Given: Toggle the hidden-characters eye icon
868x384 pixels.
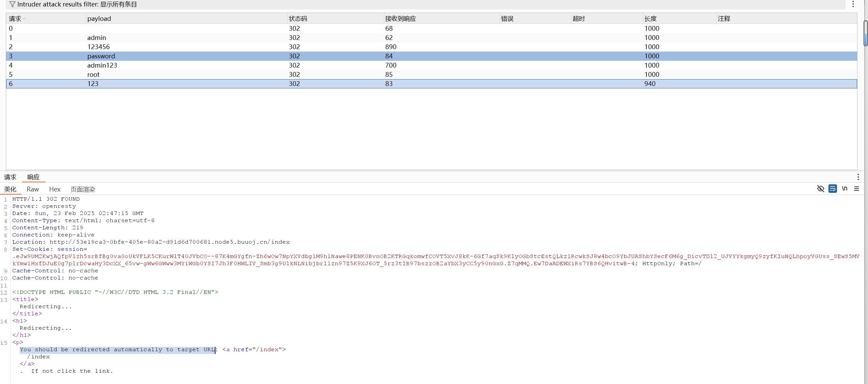Looking at the screenshot, I should (820, 189).
